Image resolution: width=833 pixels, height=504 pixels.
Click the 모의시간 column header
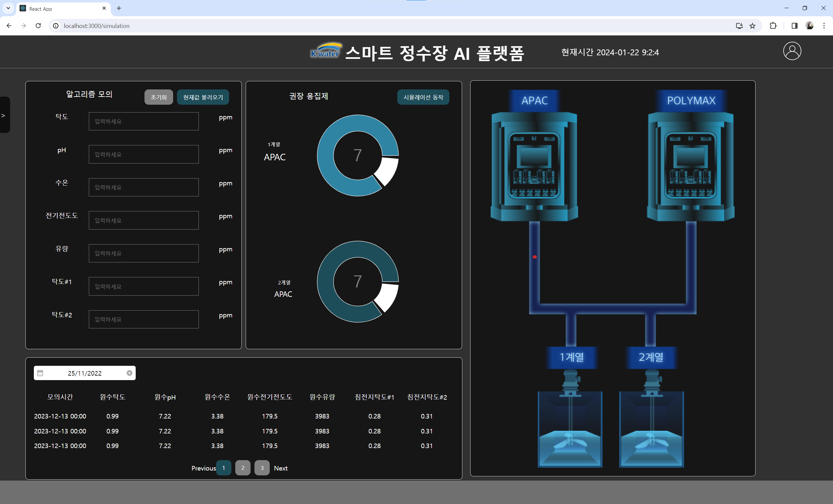pos(60,397)
